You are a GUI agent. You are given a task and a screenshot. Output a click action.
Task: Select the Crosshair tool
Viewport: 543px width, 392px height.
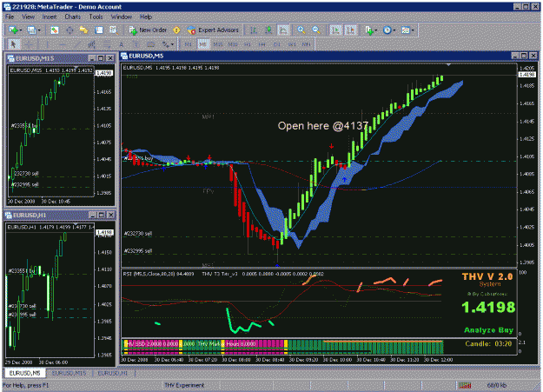tap(29, 44)
